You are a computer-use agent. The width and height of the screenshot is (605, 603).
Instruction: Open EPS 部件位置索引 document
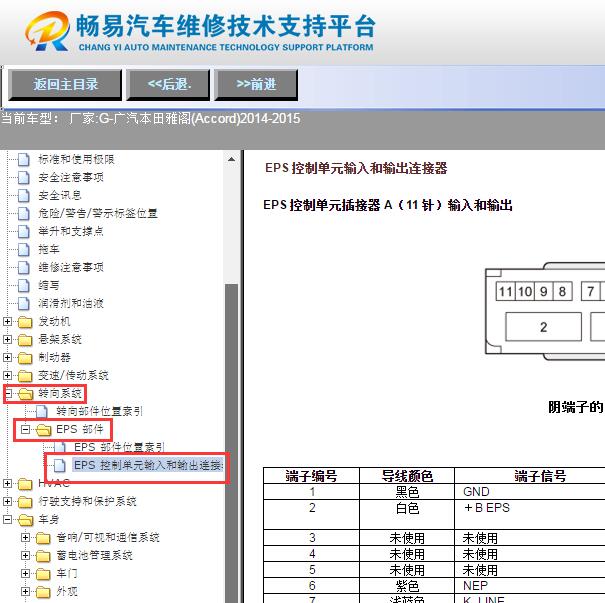[x=119, y=447]
